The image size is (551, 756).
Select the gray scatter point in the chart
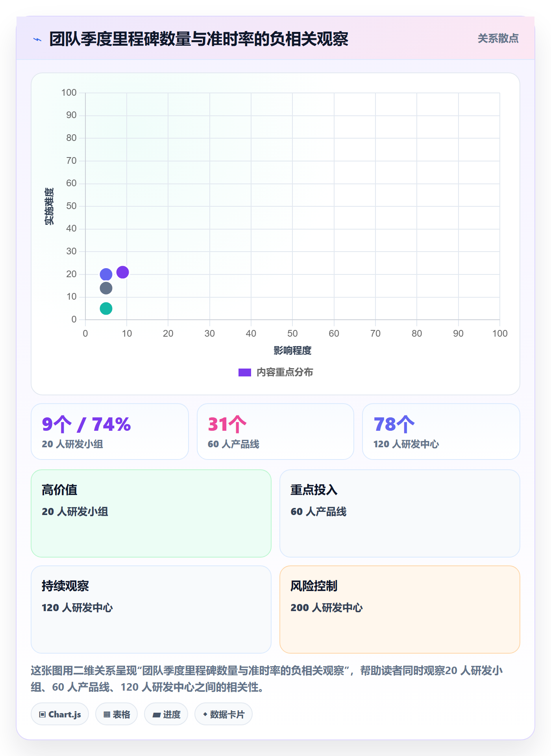pyautogui.click(x=106, y=288)
